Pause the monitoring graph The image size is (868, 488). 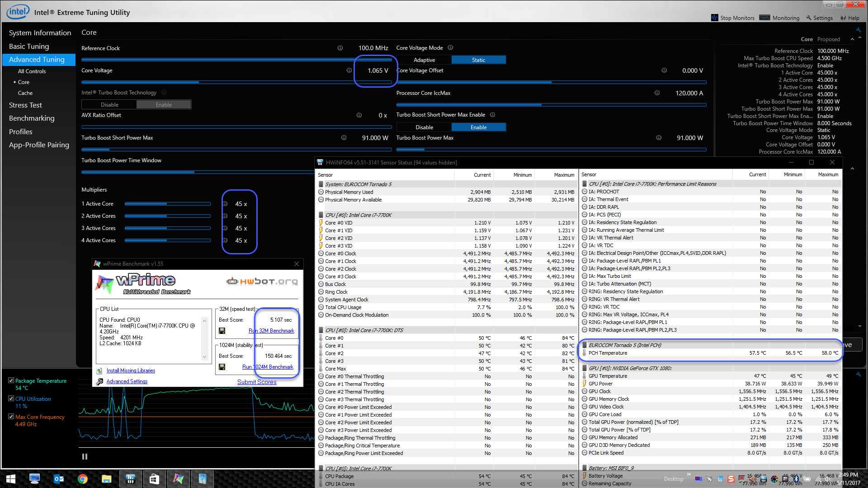tap(85, 456)
